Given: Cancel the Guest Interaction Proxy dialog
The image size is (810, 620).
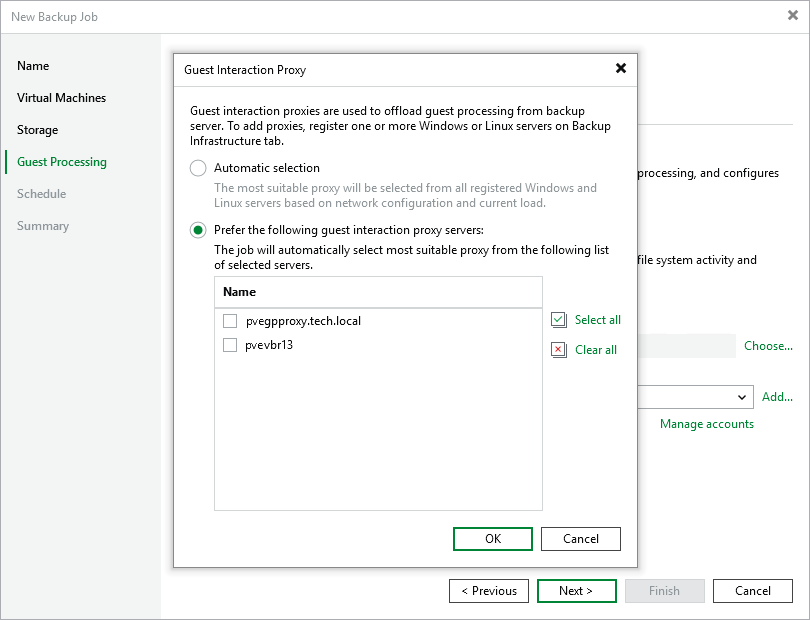Looking at the screenshot, I should (x=580, y=538).
